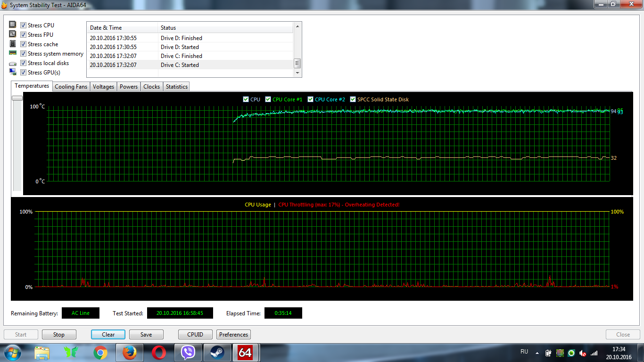The width and height of the screenshot is (644, 362).
Task: Open the CPUID panel
Action: [x=195, y=335]
